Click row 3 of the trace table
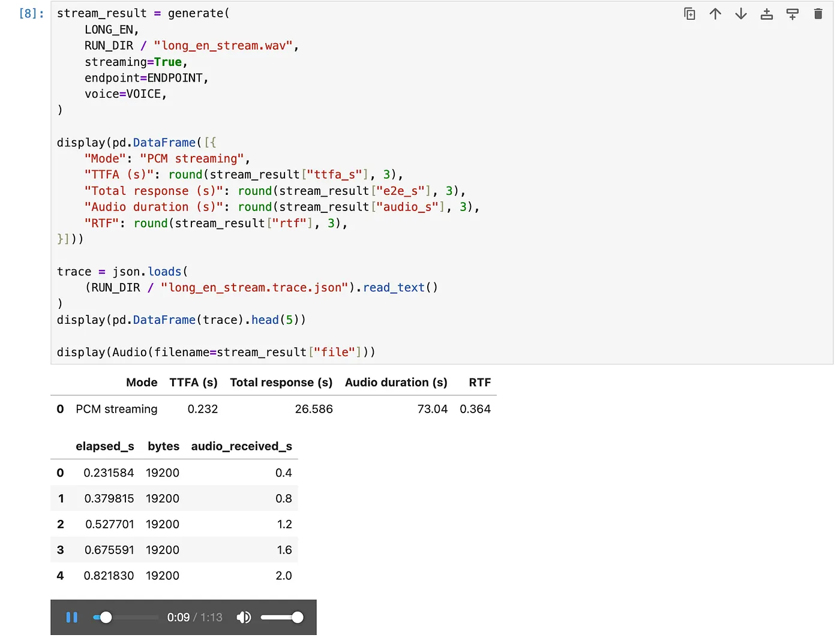The width and height of the screenshot is (840, 638). pos(174,550)
